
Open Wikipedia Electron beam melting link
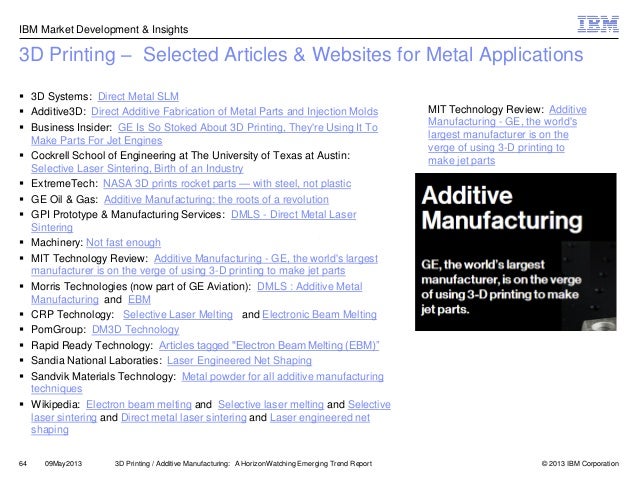tap(139, 405)
